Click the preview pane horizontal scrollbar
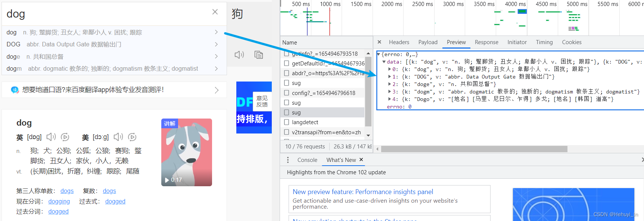The width and height of the screenshot is (644, 221). pos(474,149)
